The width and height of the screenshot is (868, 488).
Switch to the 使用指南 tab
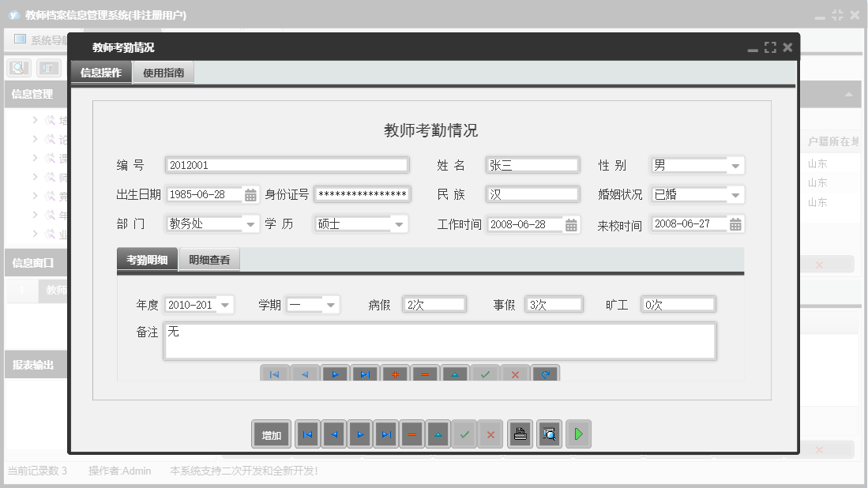163,73
